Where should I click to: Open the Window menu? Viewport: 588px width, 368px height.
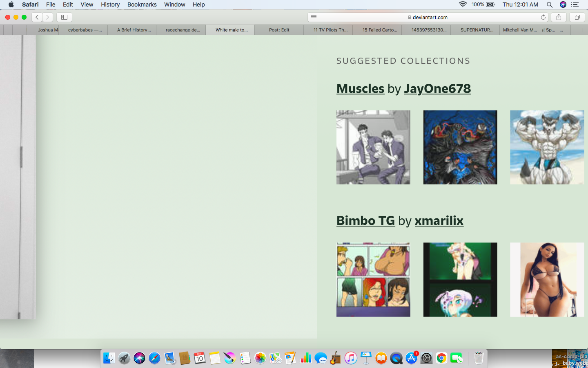pos(175,4)
